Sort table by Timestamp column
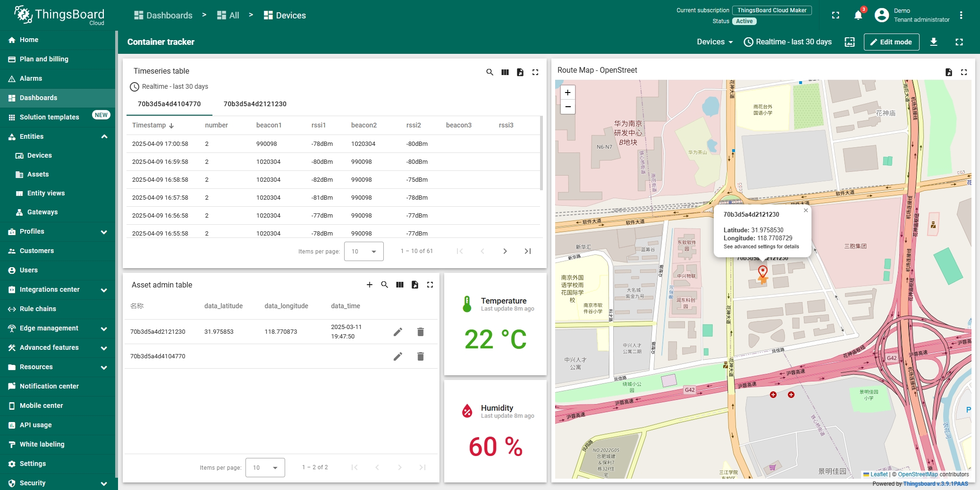This screenshot has width=980, height=490. [x=149, y=125]
